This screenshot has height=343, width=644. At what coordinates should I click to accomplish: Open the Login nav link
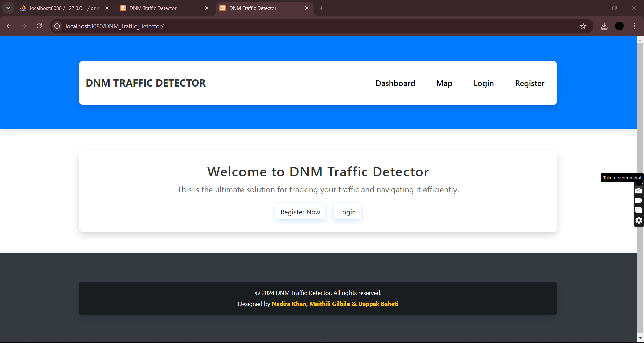tap(484, 83)
